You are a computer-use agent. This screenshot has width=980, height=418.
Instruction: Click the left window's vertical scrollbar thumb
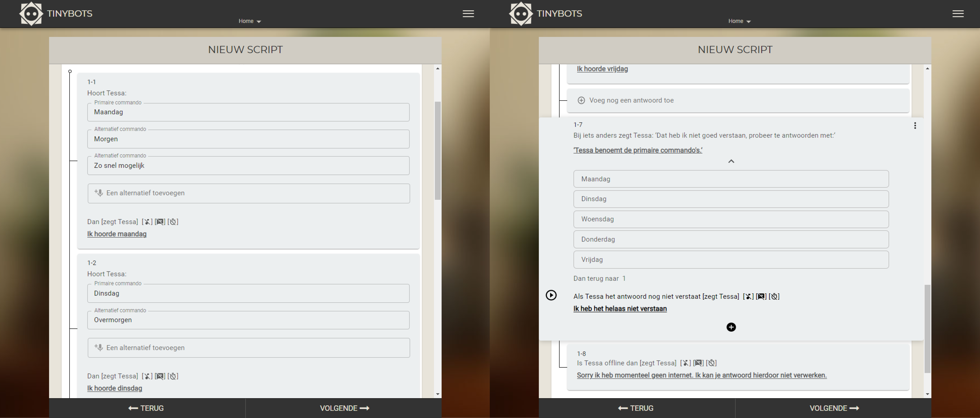pos(438,150)
